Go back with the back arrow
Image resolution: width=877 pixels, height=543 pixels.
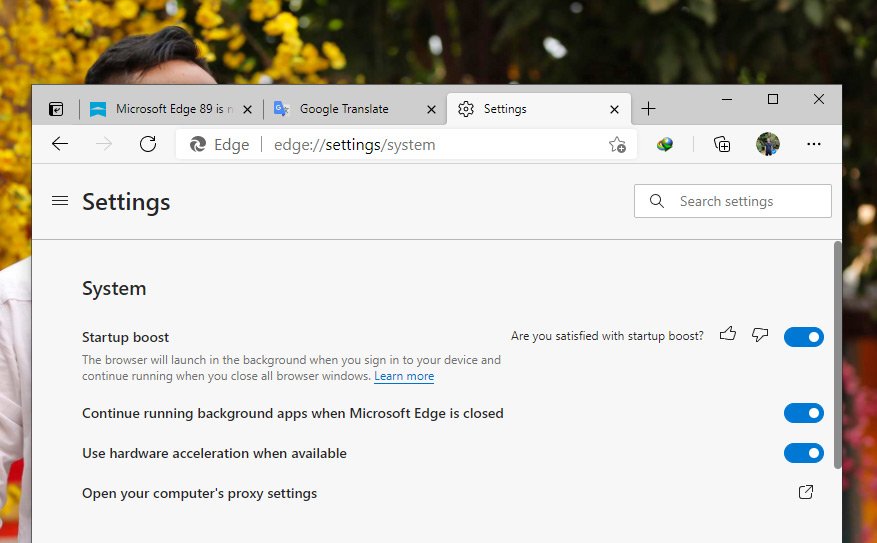pyautogui.click(x=60, y=144)
